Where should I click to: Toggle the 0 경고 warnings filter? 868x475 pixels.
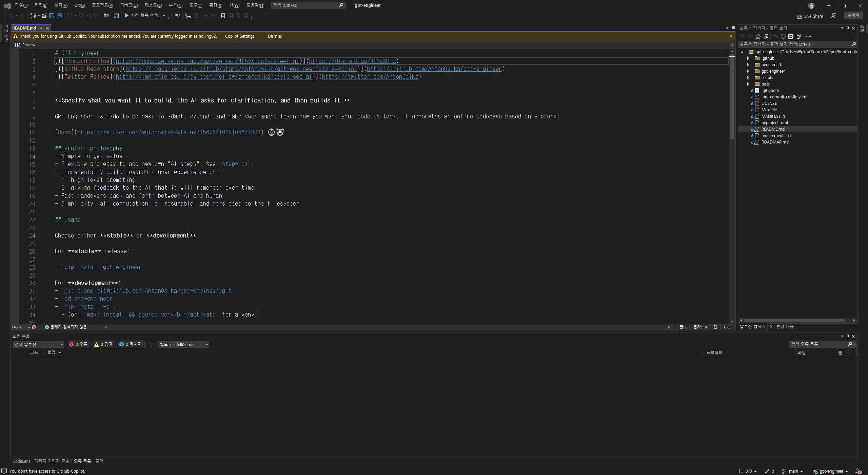click(104, 344)
